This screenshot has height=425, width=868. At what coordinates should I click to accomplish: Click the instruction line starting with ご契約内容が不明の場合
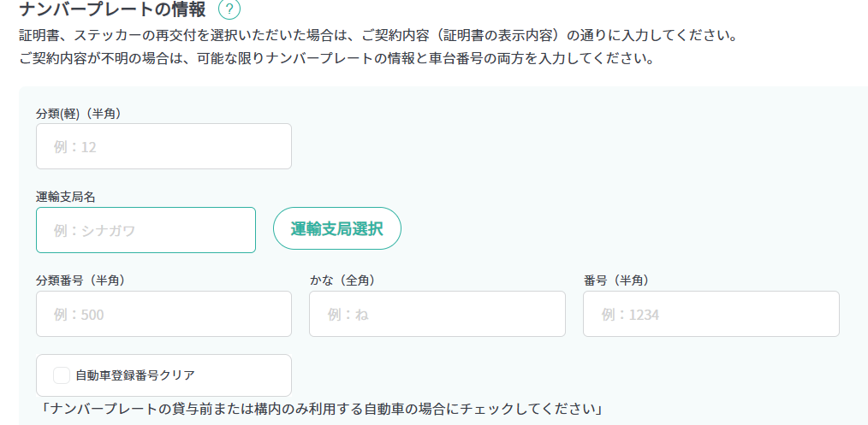(x=336, y=59)
